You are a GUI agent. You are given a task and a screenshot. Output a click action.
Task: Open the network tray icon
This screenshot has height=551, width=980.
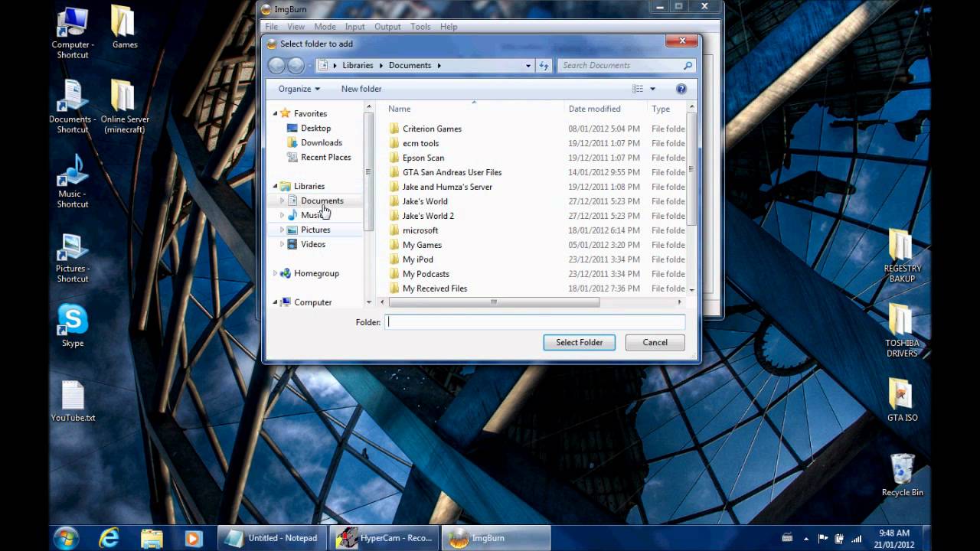pyautogui.click(x=856, y=538)
